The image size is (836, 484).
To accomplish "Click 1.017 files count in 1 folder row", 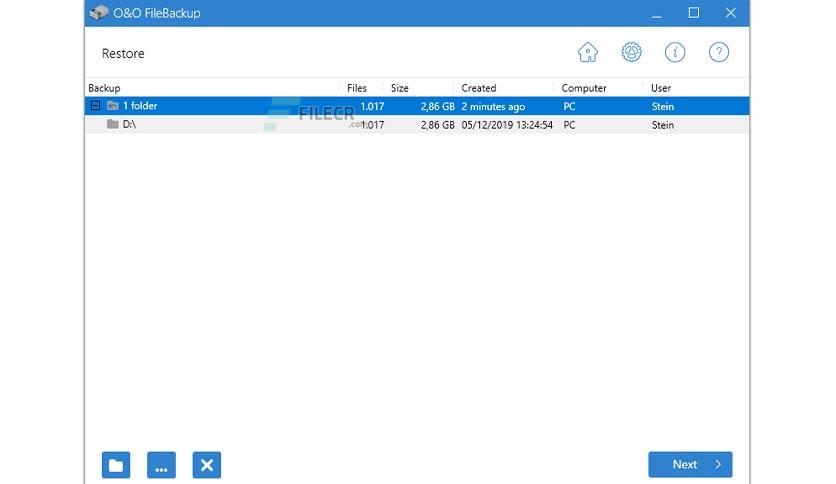I will (x=372, y=107).
